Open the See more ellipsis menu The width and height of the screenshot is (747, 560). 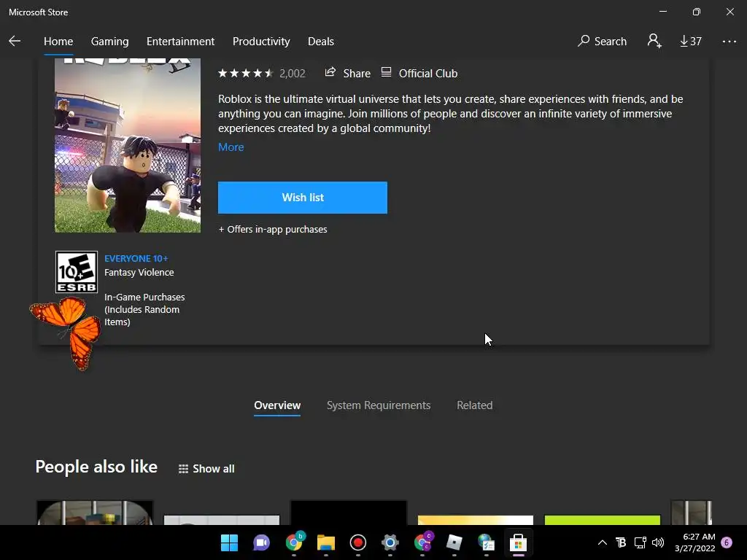coord(729,42)
